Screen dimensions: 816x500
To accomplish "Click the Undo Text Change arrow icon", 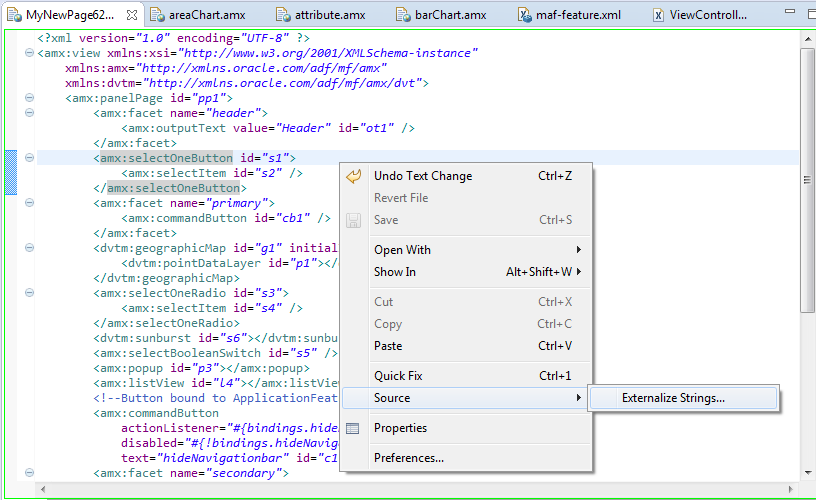I will [353, 176].
